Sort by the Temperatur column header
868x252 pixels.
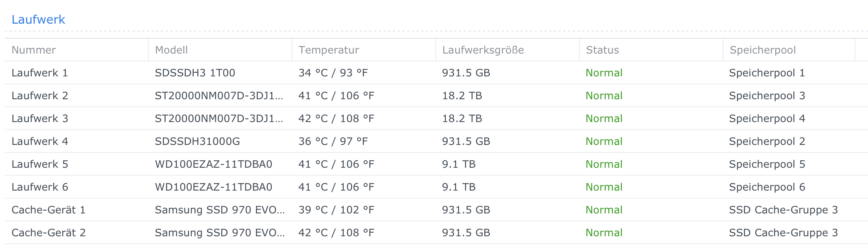point(329,50)
